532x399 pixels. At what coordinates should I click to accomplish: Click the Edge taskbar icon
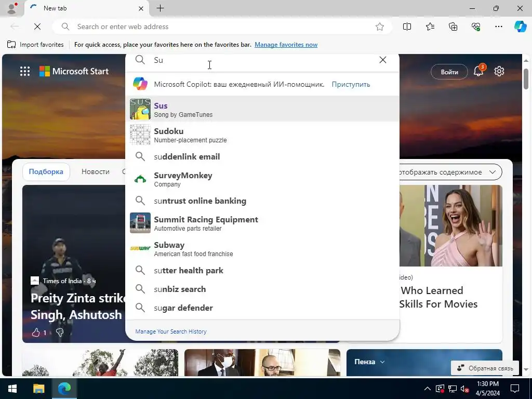[64, 389]
